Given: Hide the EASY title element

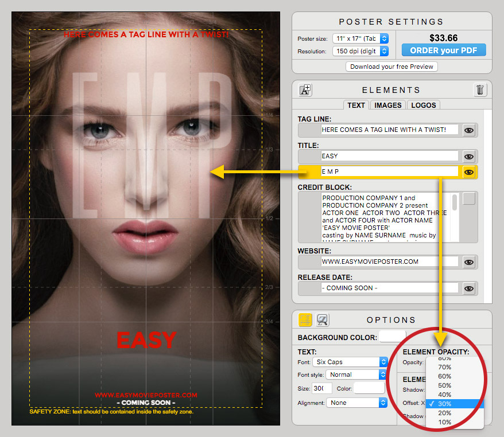Looking at the screenshot, I should pos(469,156).
